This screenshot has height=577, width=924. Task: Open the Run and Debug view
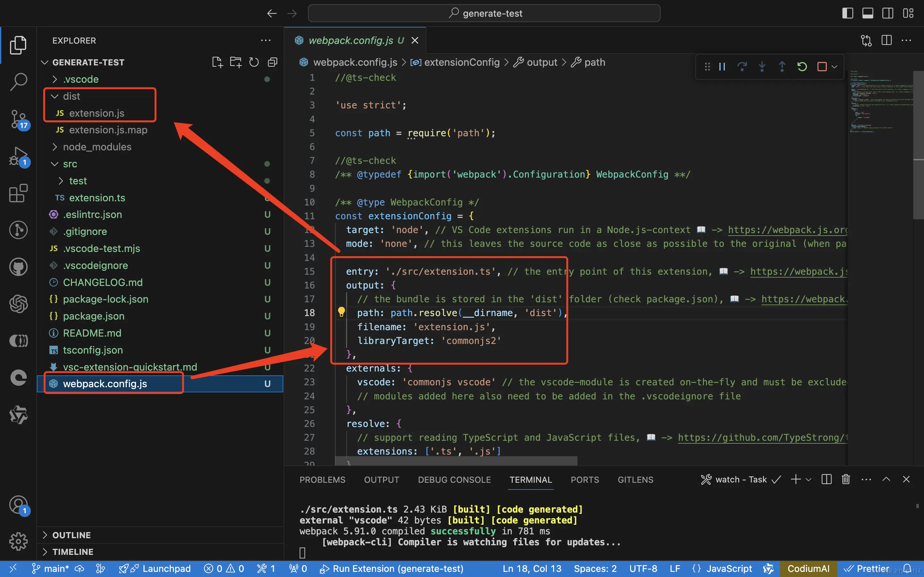tap(18, 156)
